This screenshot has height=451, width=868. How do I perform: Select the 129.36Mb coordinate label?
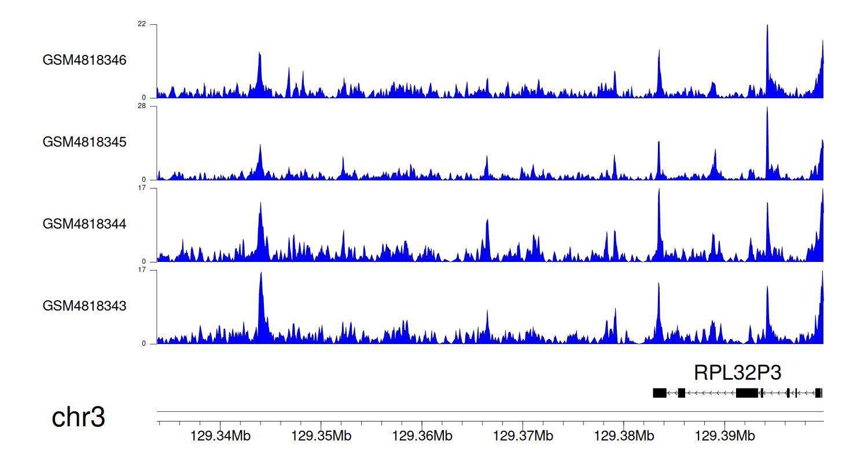(x=422, y=435)
